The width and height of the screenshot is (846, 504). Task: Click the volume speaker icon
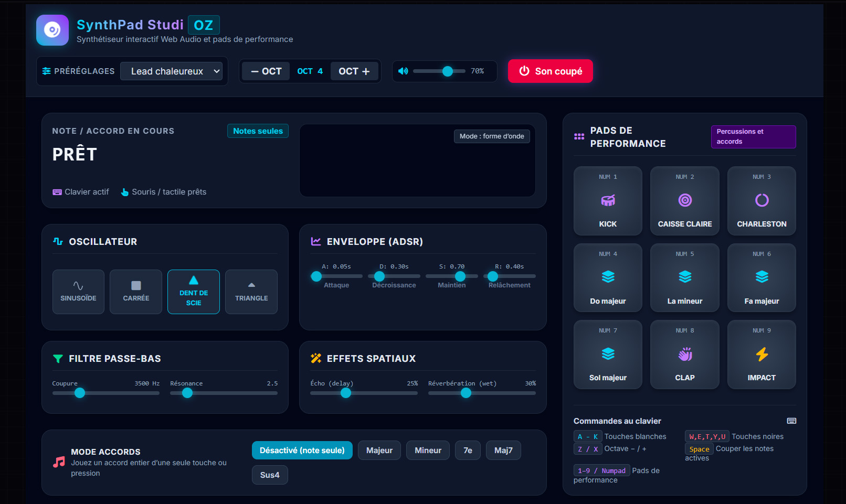[403, 71]
